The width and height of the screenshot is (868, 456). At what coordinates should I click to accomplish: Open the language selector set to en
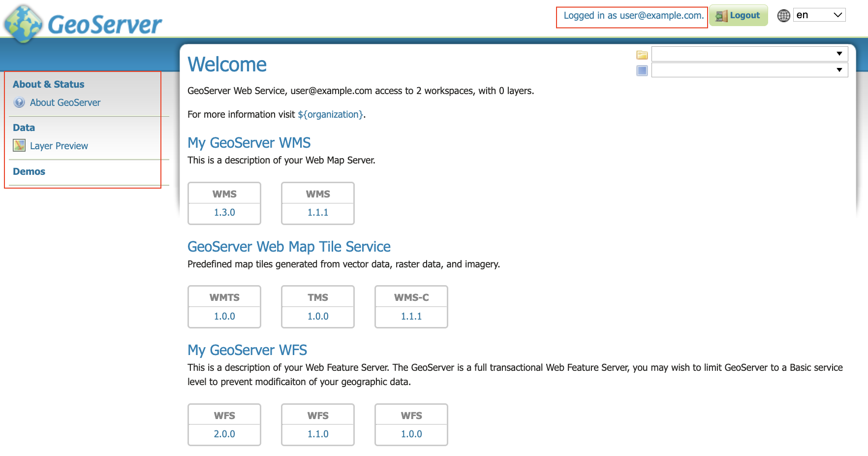[x=819, y=15]
